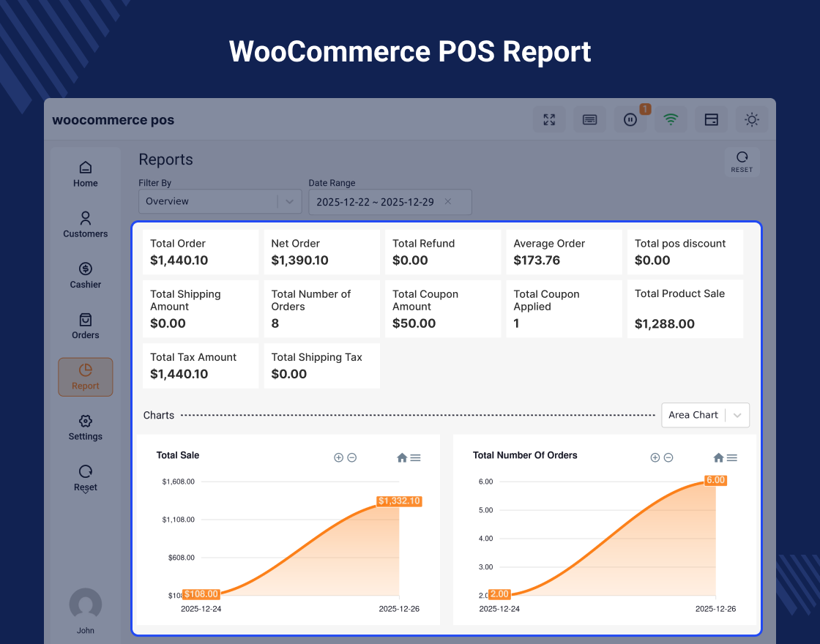Image resolution: width=820 pixels, height=644 pixels.
Task: Click the Total Product Sale $1,288.00 card
Action: pos(685,309)
